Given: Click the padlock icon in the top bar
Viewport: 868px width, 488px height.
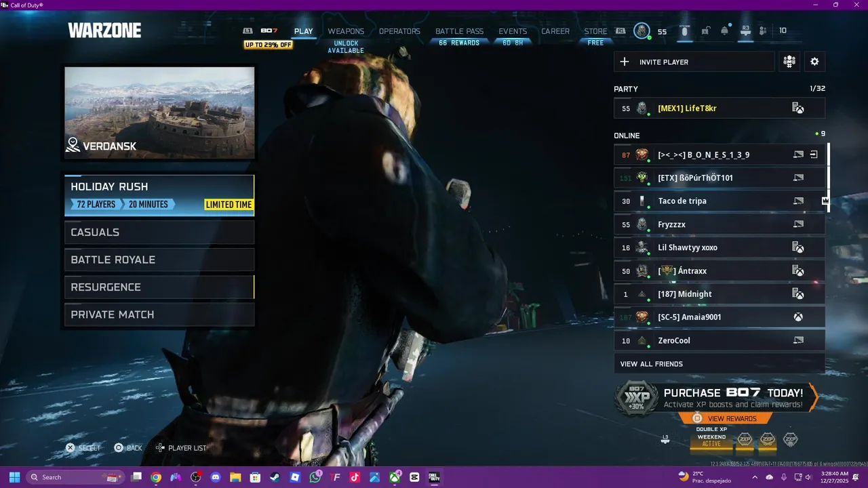Looking at the screenshot, I should pos(705,31).
